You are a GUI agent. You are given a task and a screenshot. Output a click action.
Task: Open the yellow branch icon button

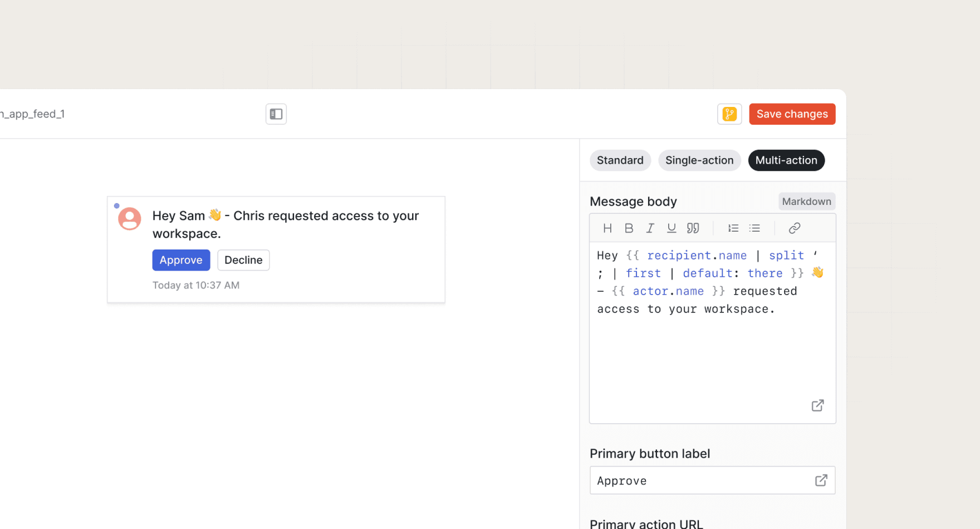729,114
